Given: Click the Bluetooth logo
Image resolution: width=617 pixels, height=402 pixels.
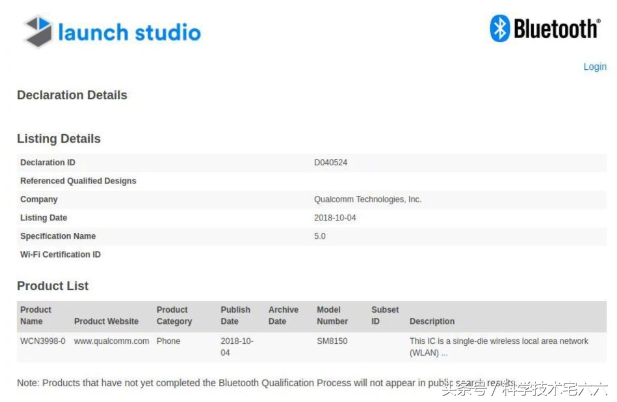Looking at the screenshot, I should tap(545, 28).
